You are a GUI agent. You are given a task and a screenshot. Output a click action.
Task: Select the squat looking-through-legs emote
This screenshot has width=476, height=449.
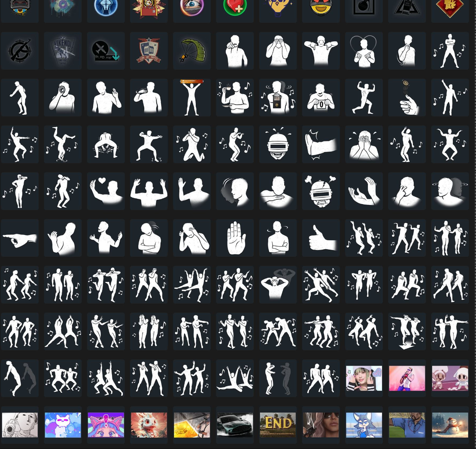point(106,144)
